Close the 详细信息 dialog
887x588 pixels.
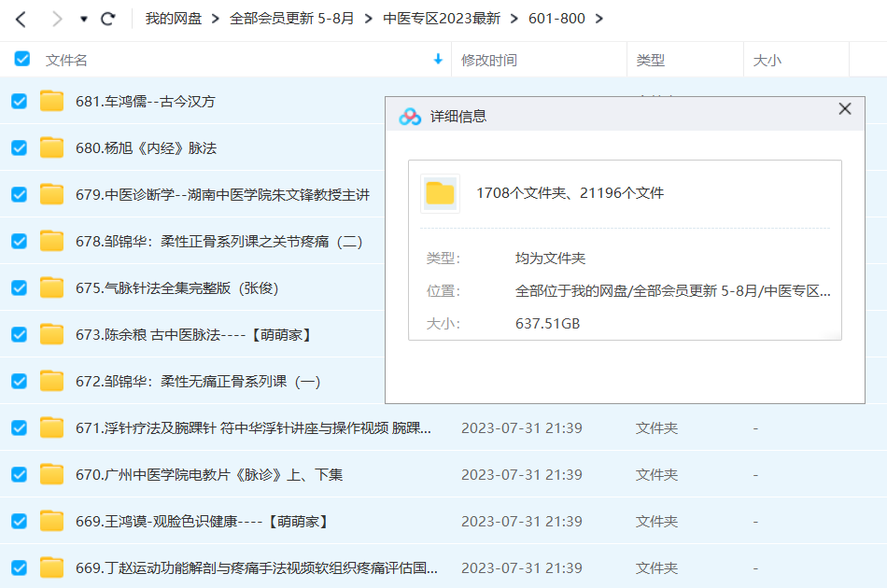(x=845, y=109)
